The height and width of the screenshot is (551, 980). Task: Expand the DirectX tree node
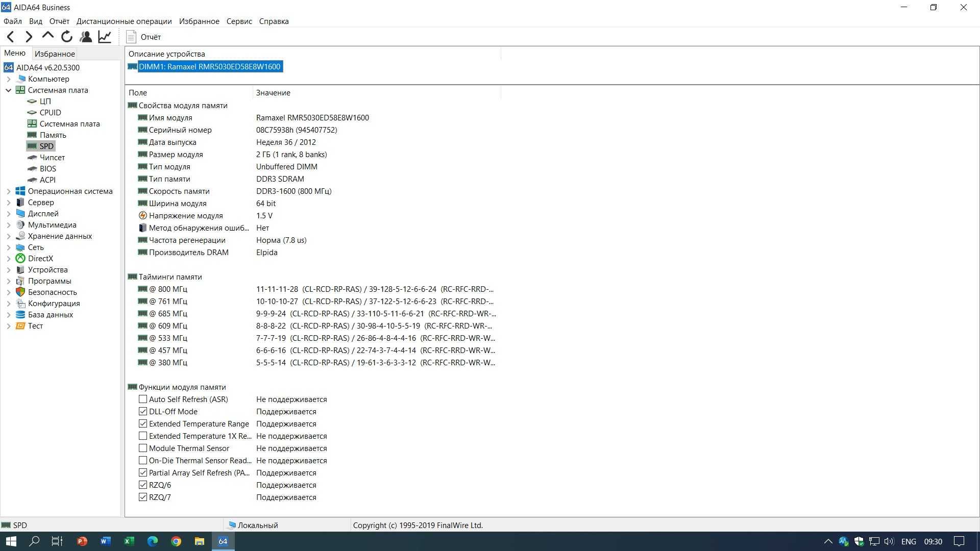[x=9, y=259]
